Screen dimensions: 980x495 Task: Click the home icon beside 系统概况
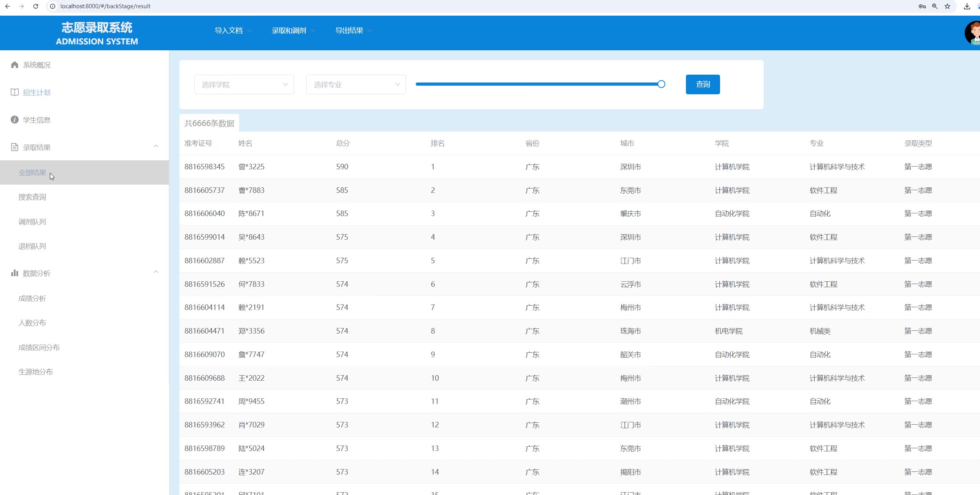click(x=15, y=65)
